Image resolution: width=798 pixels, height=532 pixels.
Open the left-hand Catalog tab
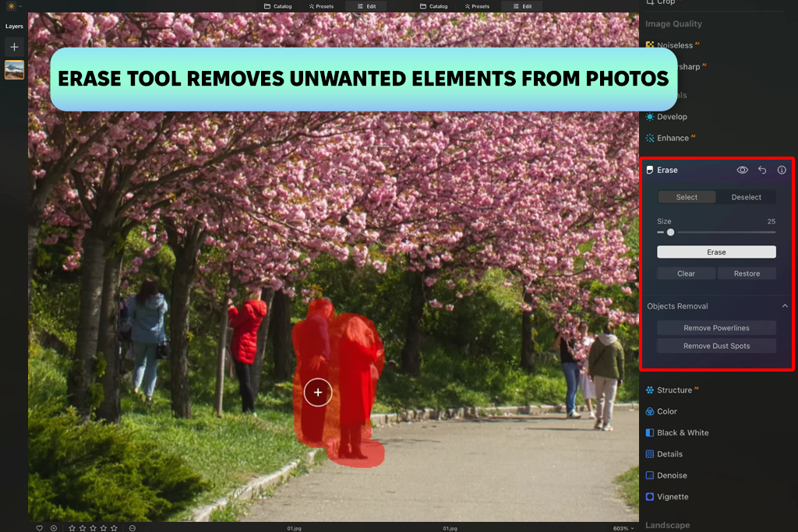(278, 6)
